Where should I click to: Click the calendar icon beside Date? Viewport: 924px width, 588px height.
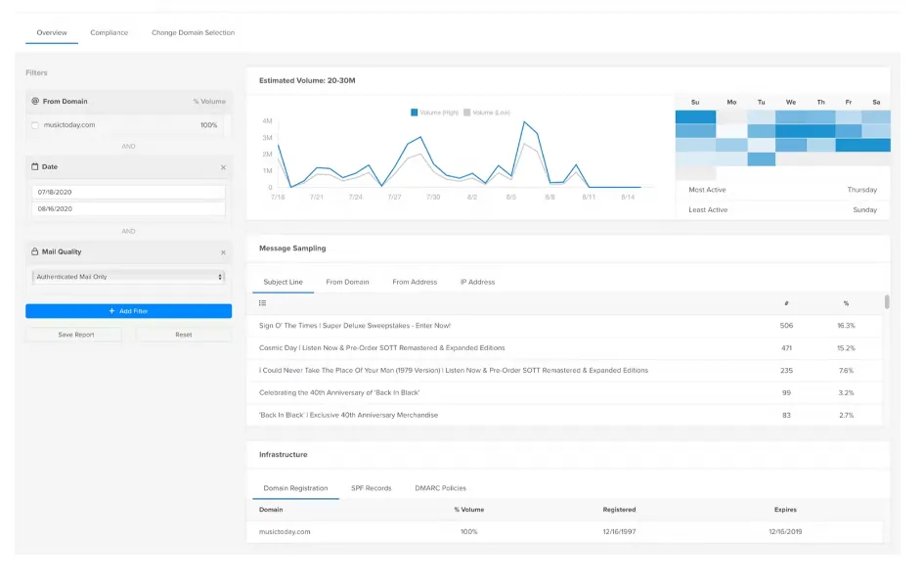[35, 167]
